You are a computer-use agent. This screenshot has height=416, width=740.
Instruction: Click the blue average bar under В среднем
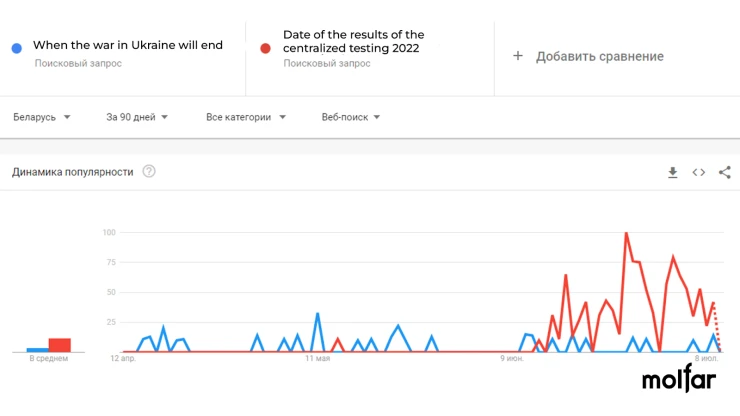[37, 350]
